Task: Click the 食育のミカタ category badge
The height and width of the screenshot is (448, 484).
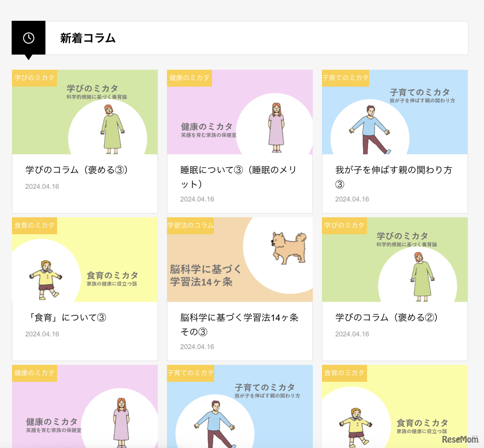Action: [34, 226]
